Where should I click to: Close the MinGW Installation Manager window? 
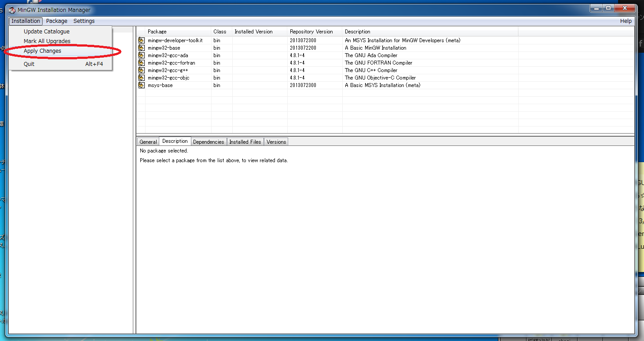(x=625, y=8)
